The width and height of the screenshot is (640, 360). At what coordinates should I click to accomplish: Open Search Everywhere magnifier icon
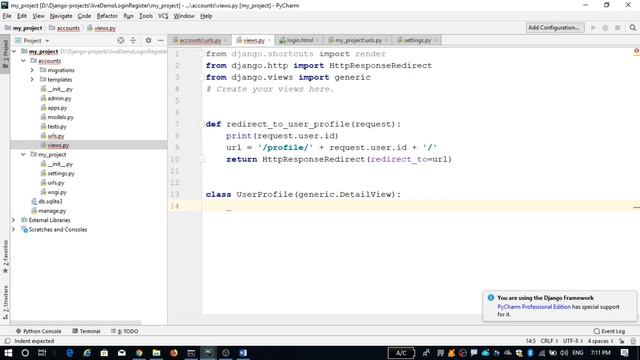point(632,28)
